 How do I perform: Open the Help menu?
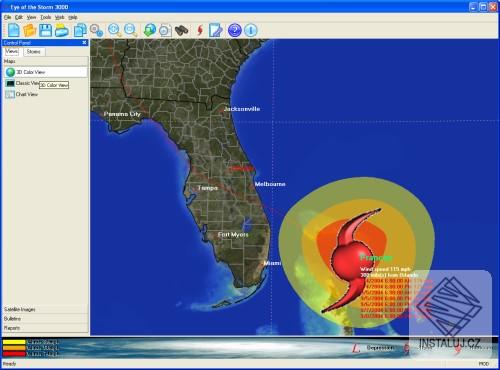(x=73, y=17)
